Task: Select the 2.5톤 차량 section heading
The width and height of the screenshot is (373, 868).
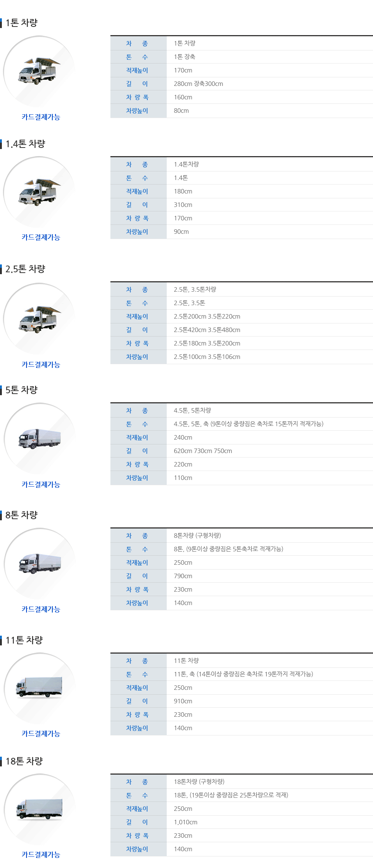Action: [x=25, y=269]
